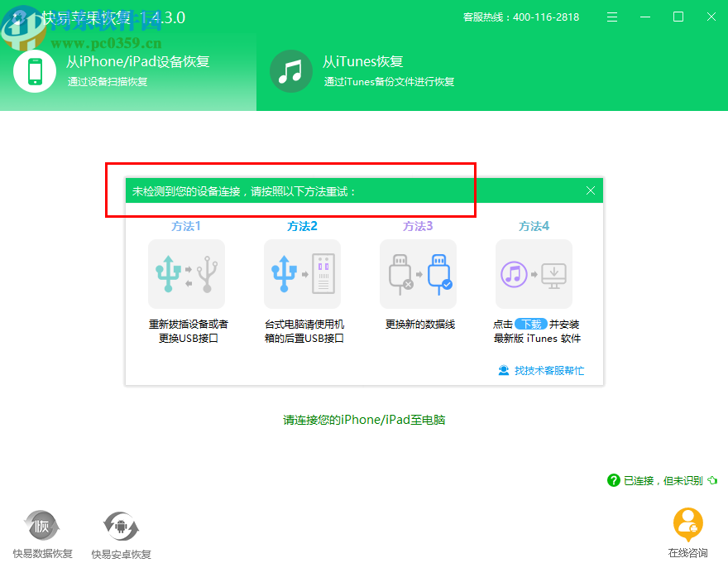Click the 方法2 rear USB port icon
The height and width of the screenshot is (563, 728).
(302, 273)
